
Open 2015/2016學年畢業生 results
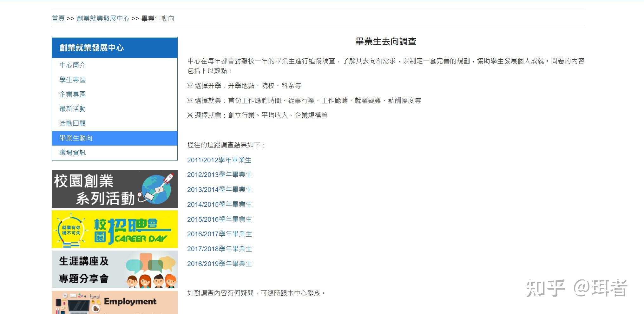click(x=220, y=219)
